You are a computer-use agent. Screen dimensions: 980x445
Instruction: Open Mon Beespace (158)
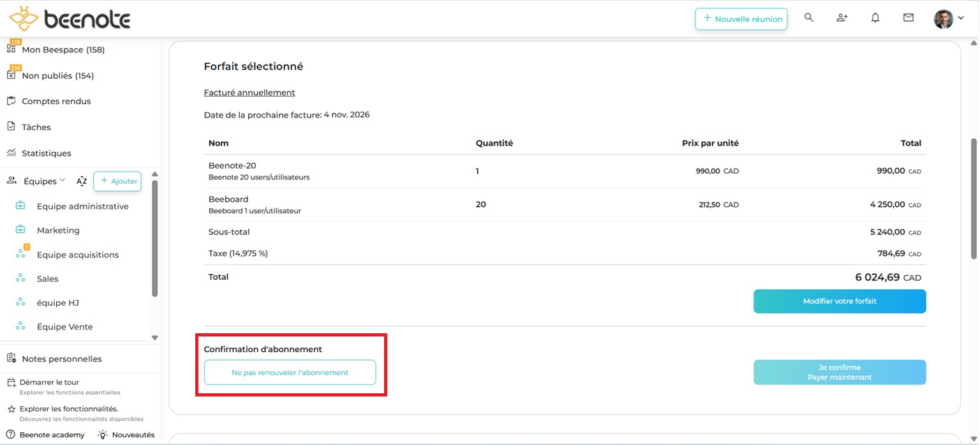[x=63, y=50]
